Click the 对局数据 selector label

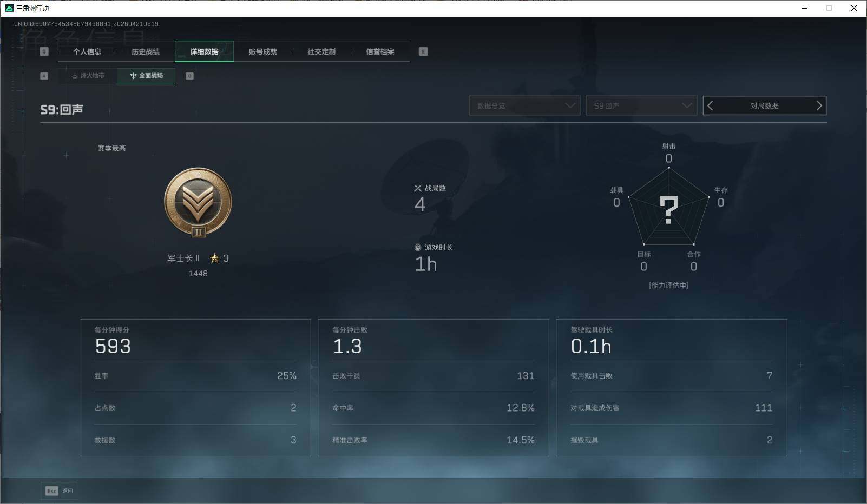(x=764, y=106)
